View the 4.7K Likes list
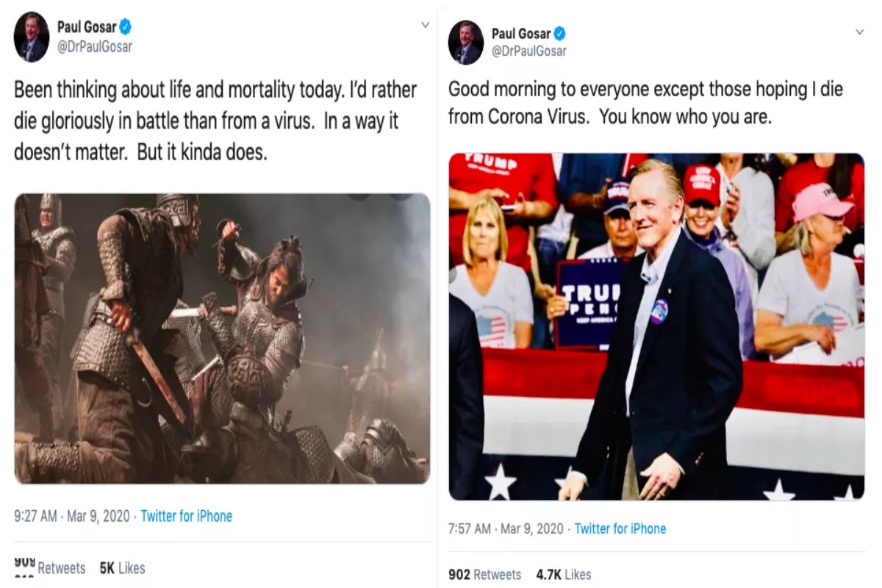Image resolution: width=882 pixels, height=588 pixels. 562,575
